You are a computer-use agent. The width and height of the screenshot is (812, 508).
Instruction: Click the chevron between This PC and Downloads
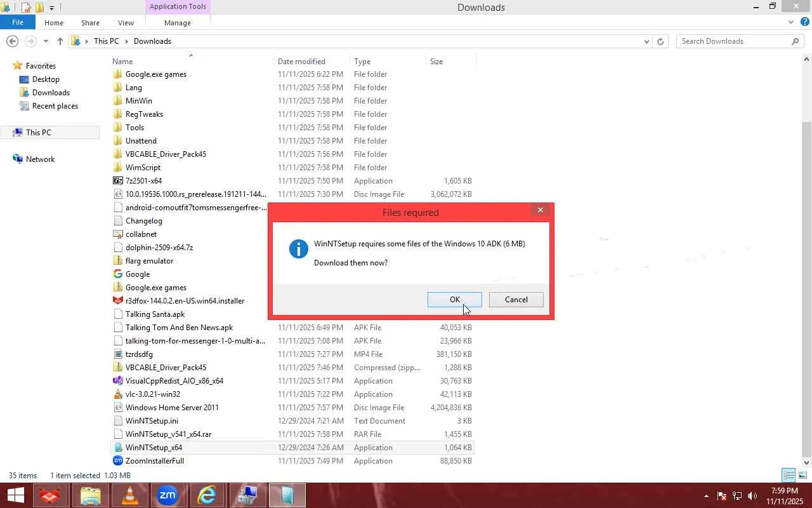click(x=127, y=41)
